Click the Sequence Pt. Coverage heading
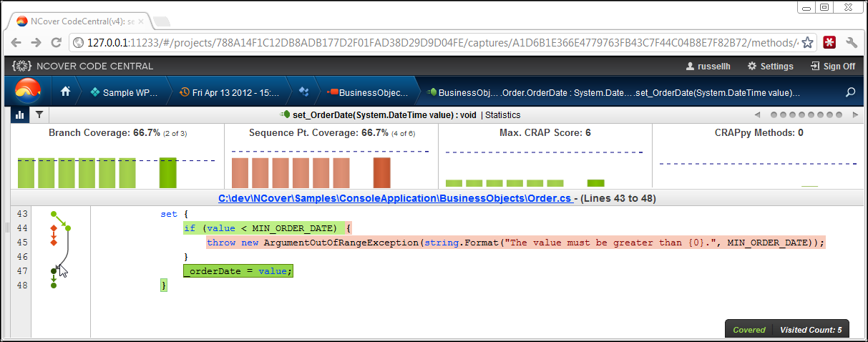 coord(331,132)
